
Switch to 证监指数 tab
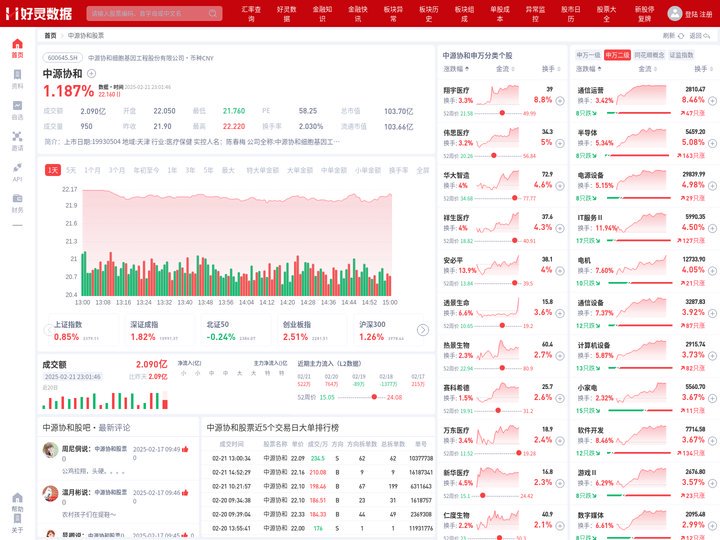click(x=681, y=55)
